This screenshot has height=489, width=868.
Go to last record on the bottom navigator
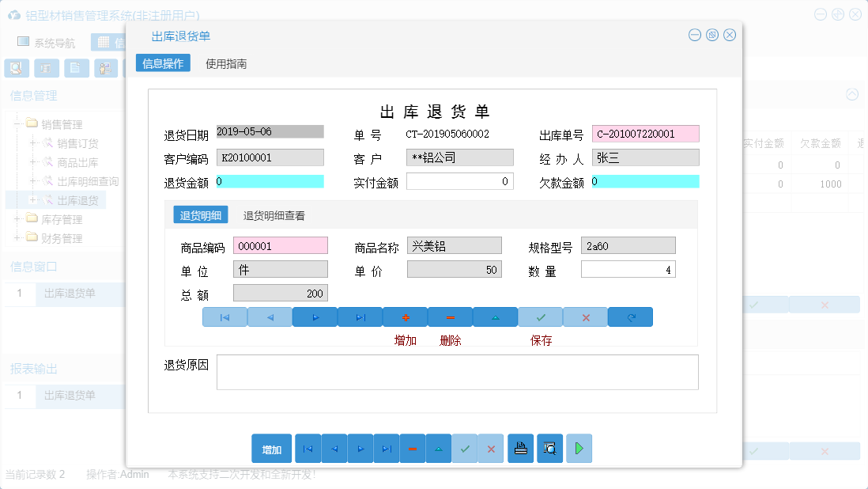click(x=387, y=448)
